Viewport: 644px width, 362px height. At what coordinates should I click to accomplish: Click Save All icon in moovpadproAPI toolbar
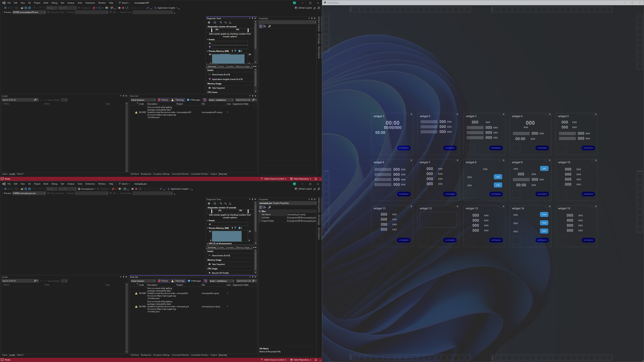point(30,8)
